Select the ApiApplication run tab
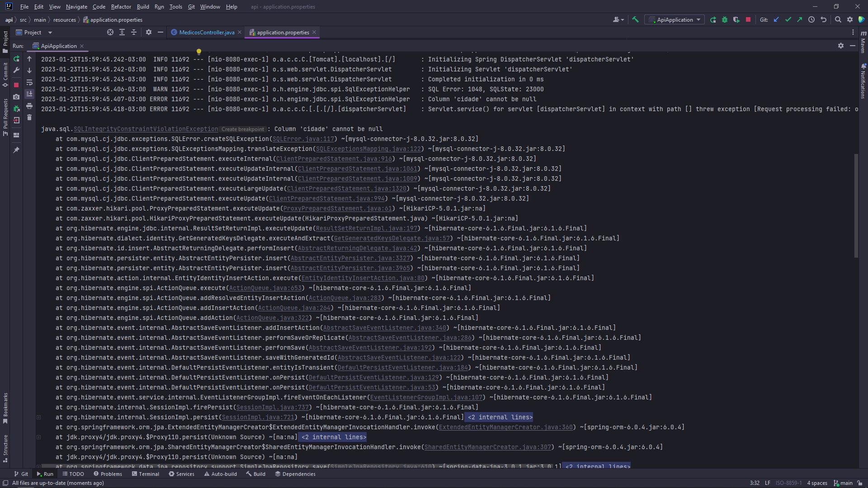The height and width of the screenshot is (488, 868). 59,46
